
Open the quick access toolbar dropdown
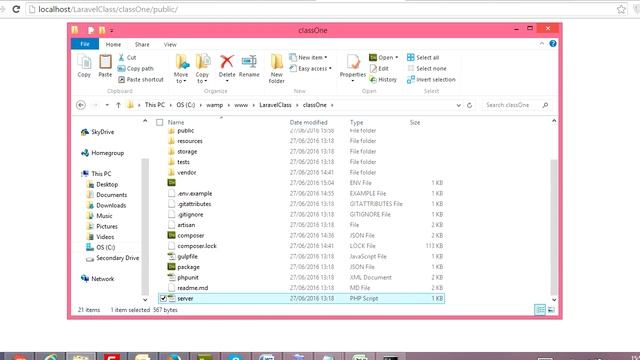(111, 30)
